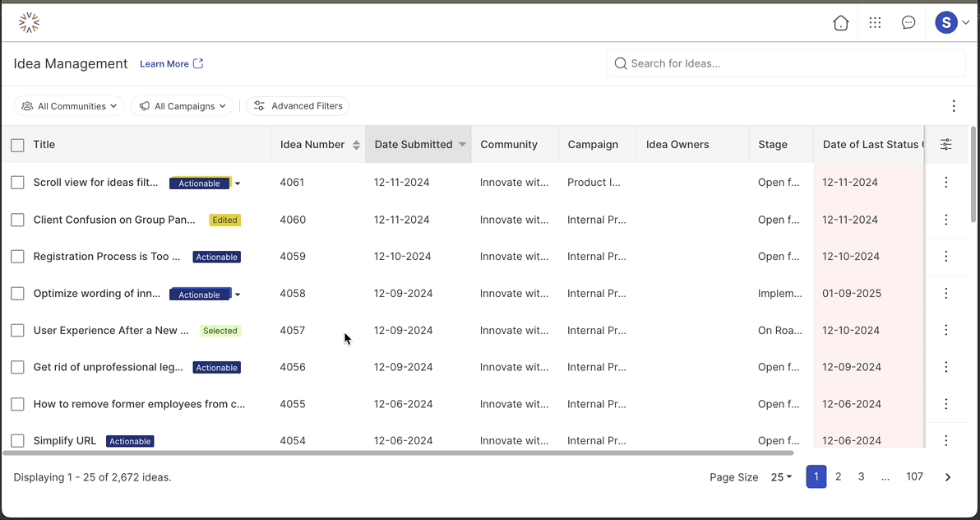Sort by Idea Number column arrows
Viewport: 980px width, 520px height.
pyautogui.click(x=356, y=145)
